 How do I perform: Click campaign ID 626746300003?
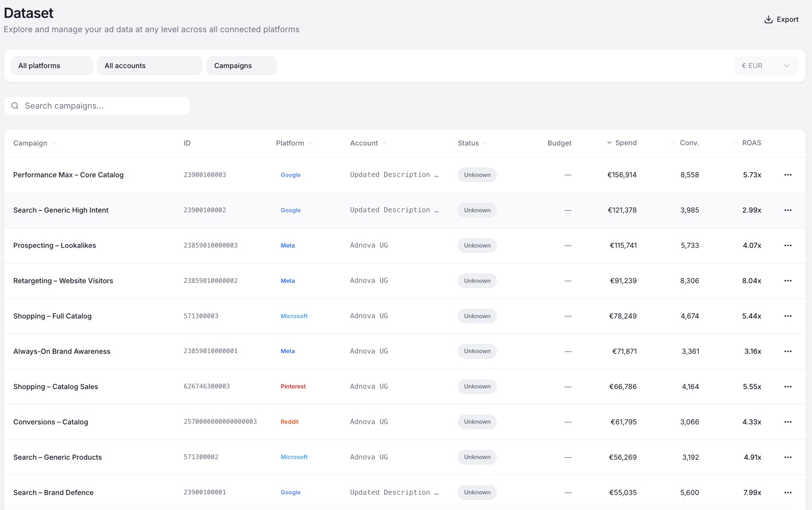pos(207,386)
